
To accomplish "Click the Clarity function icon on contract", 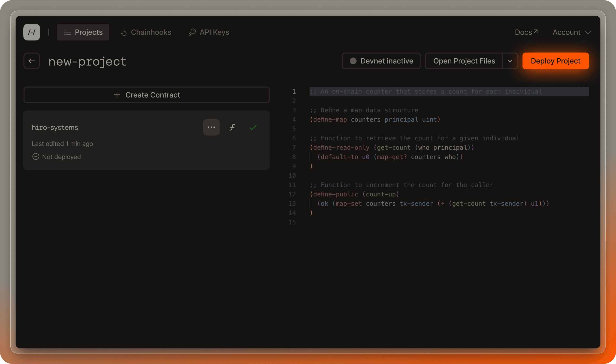I will click(232, 127).
